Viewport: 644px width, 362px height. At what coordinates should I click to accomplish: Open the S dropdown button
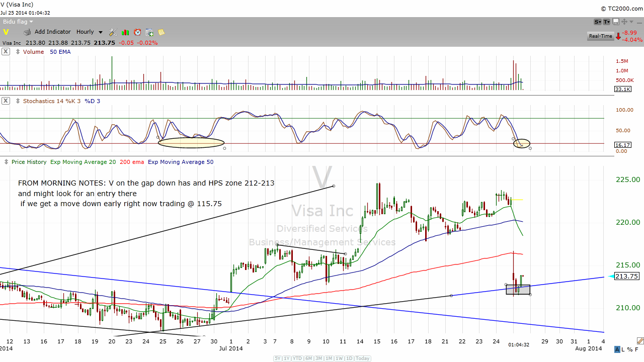(598, 22)
